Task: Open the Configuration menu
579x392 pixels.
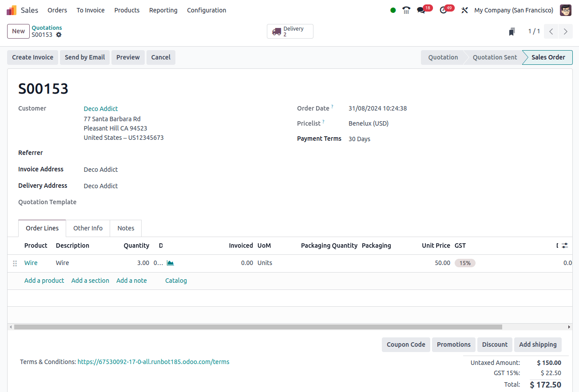Action: click(x=206, y=10)
